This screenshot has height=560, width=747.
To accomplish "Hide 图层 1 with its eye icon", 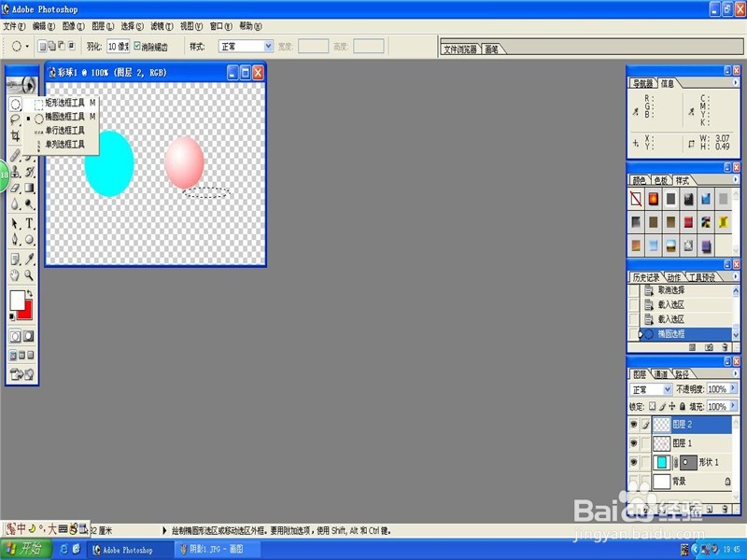I will coord(634,441).
